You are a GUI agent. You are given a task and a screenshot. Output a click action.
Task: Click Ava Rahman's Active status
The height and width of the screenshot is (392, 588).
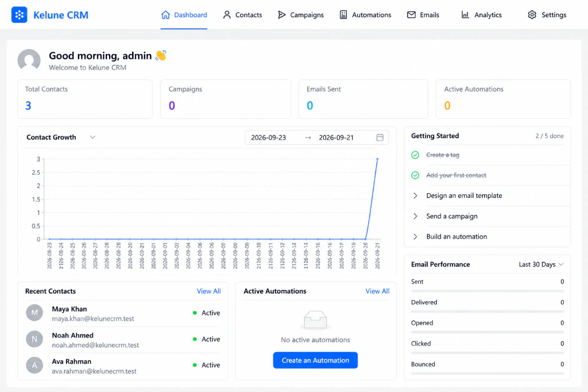[x=206, y=365]
